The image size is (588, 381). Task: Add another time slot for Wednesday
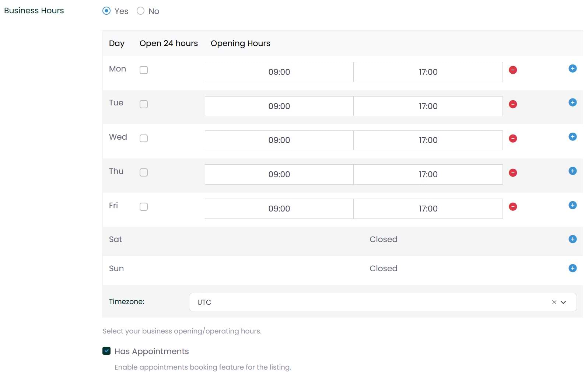[x=572, y=137]
